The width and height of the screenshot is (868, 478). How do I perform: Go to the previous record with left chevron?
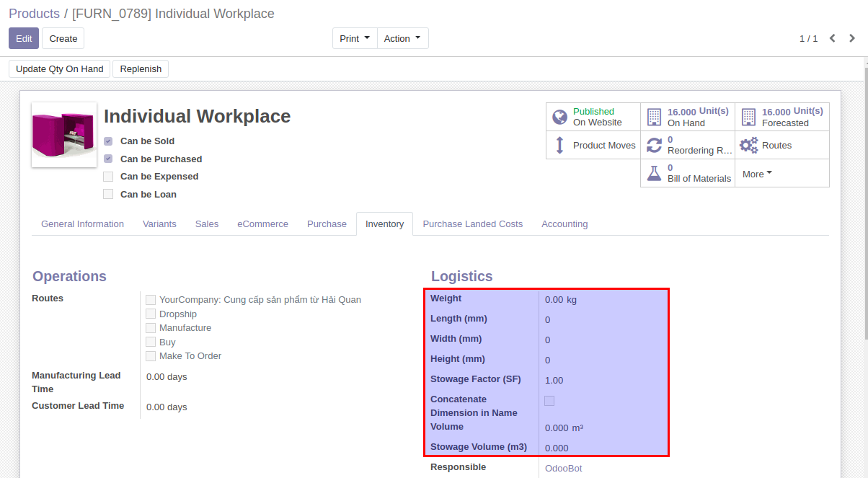[832, 38]
